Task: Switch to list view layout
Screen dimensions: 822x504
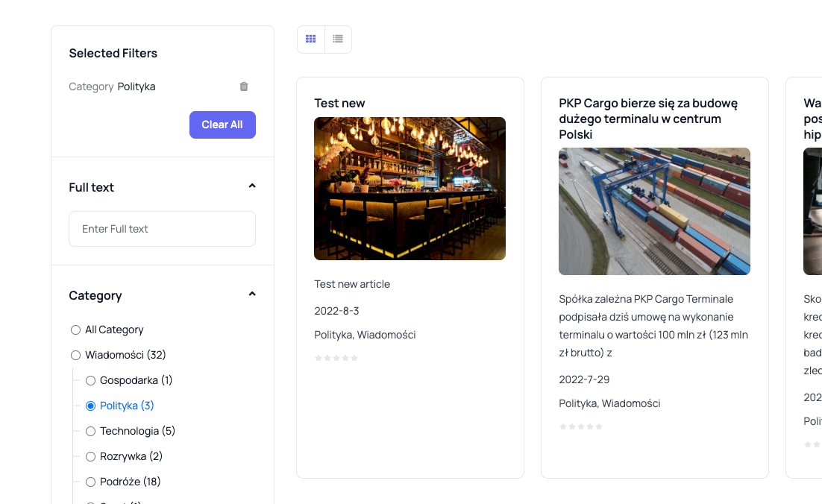Action: click(x=338, y=40)
